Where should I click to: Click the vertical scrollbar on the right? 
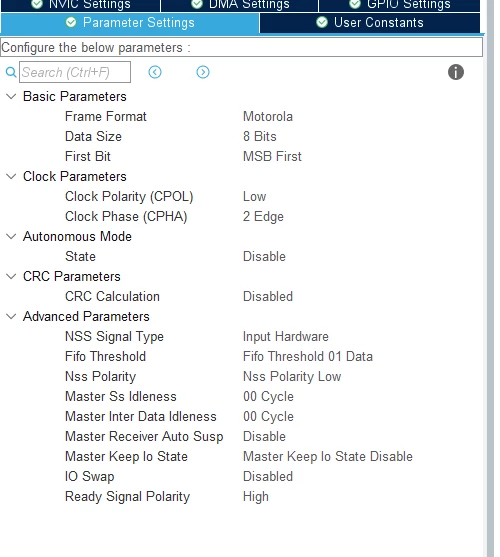pyautogui.click(x=490, y=278)
